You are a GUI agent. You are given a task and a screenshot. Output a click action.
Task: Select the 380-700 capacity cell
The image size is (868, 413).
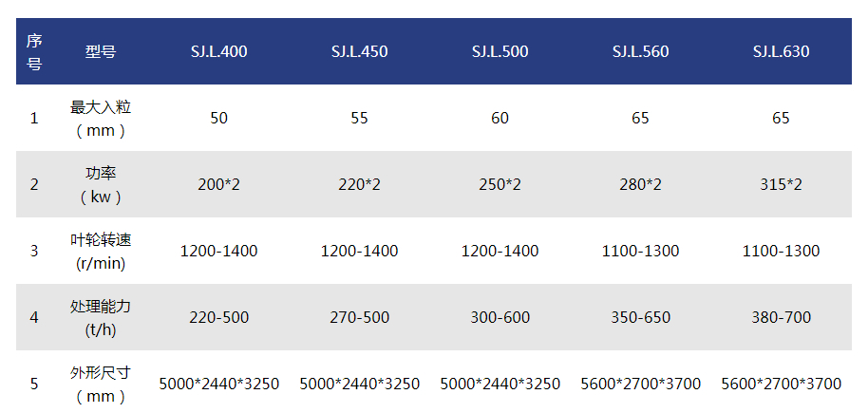(x=781, y=317)
